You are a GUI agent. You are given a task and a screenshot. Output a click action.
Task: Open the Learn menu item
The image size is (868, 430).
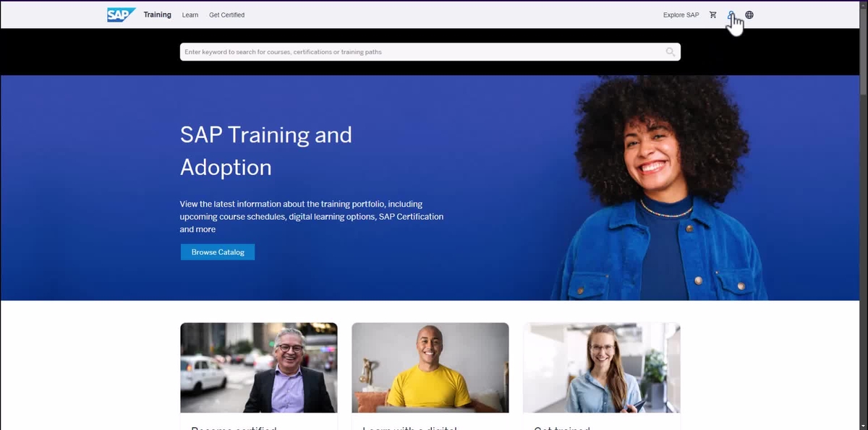[x=190, y=14]
